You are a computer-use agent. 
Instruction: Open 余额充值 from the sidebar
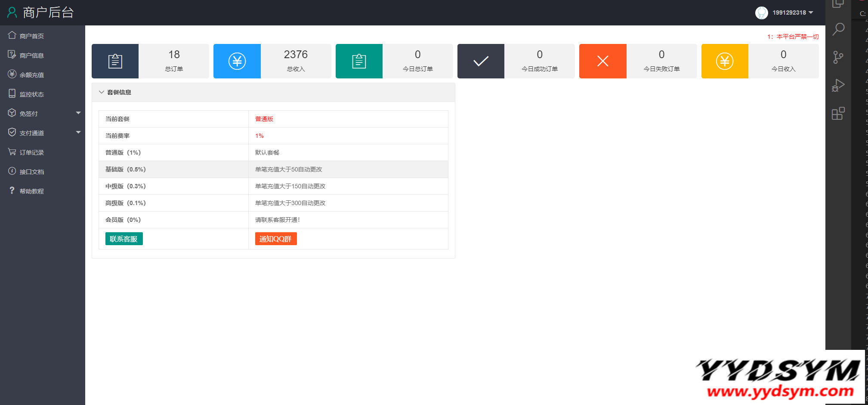pyautogui.click(x=31, y=75)
